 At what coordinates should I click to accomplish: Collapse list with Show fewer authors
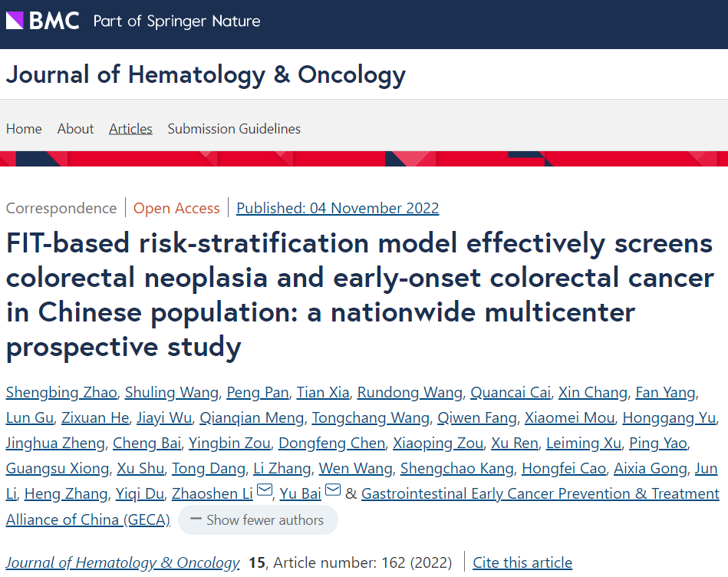click(x=257, y=520)
